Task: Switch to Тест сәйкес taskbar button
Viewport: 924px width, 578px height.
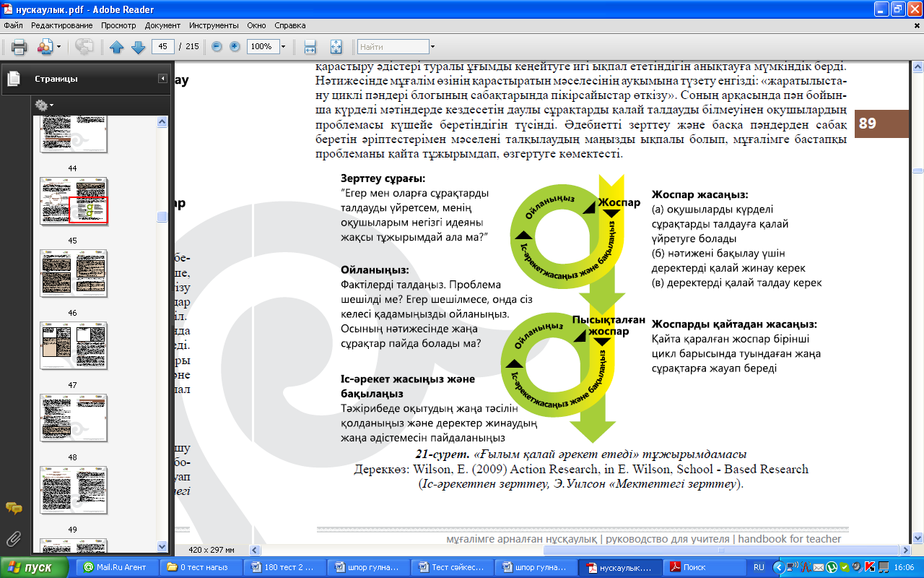Action: click(450, 567)
